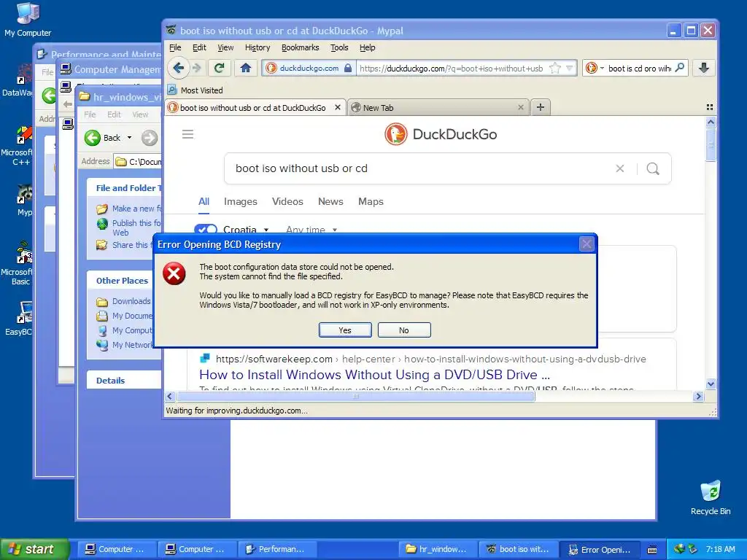Close the New Tab tab
This screenshot has width=747, height=560.
pyautogui.click(x=521, y=108)
